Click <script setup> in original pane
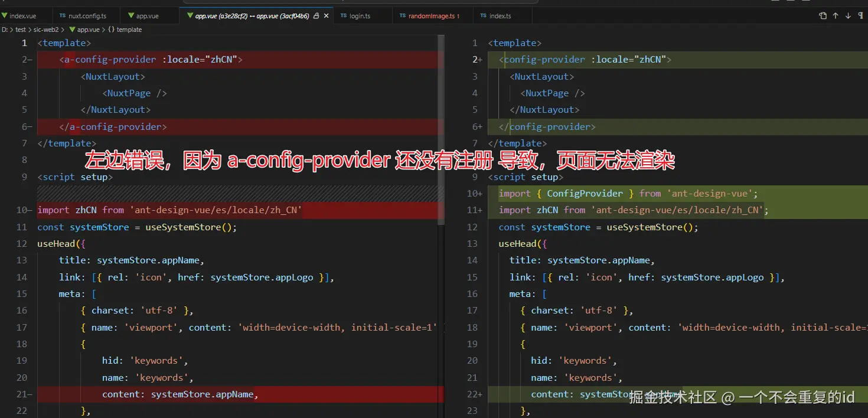Screen dimensions: 868x418 point(75,177)
